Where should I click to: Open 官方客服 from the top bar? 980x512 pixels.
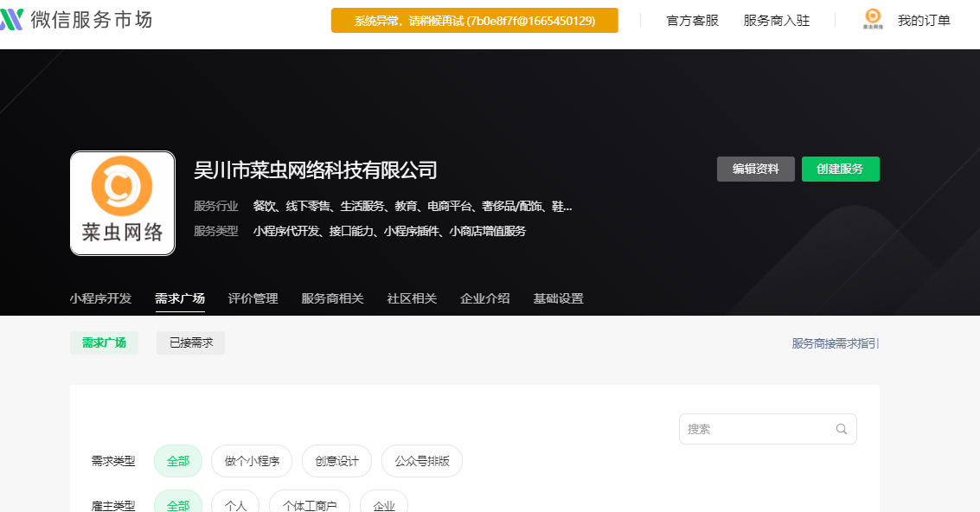coord(691,21)
